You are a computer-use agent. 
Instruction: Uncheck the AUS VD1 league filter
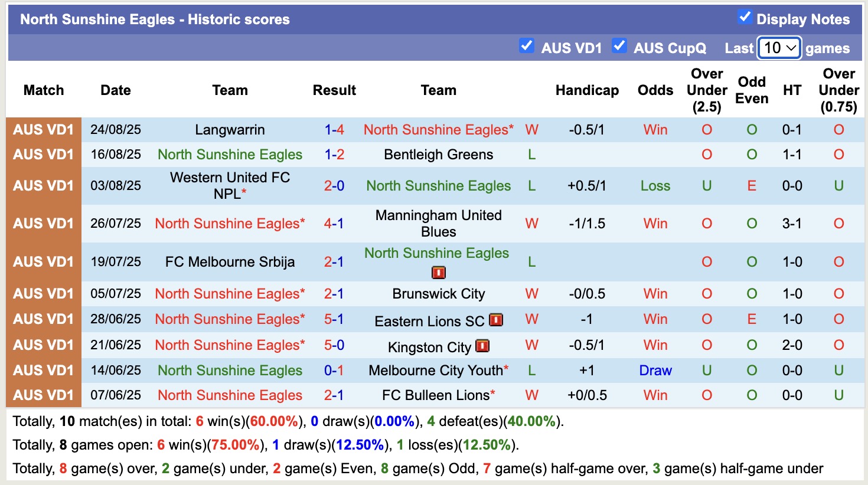(x=526, y=46)
